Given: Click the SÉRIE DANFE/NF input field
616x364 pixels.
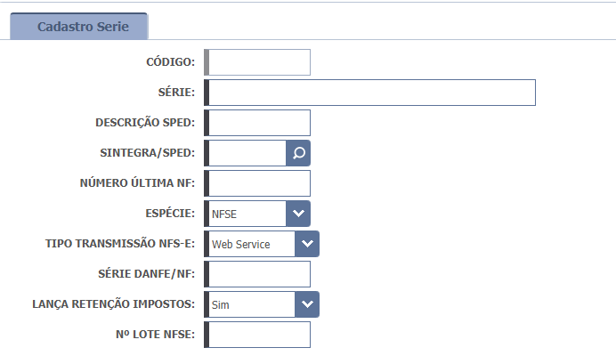Looking at the screenshot, I should pos(259,274).
